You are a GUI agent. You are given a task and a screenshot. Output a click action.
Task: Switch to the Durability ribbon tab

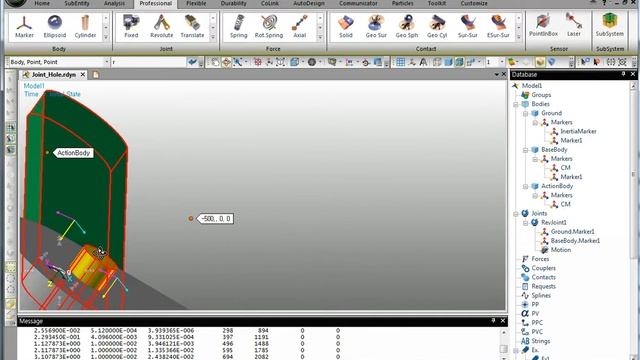click(x=233, y=3)
